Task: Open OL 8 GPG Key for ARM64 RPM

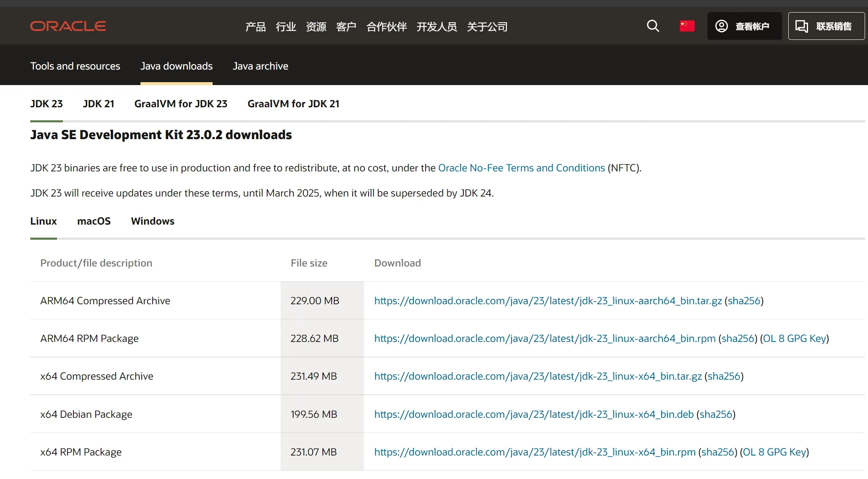Action: pyautogui.click(x=795, y=339)
